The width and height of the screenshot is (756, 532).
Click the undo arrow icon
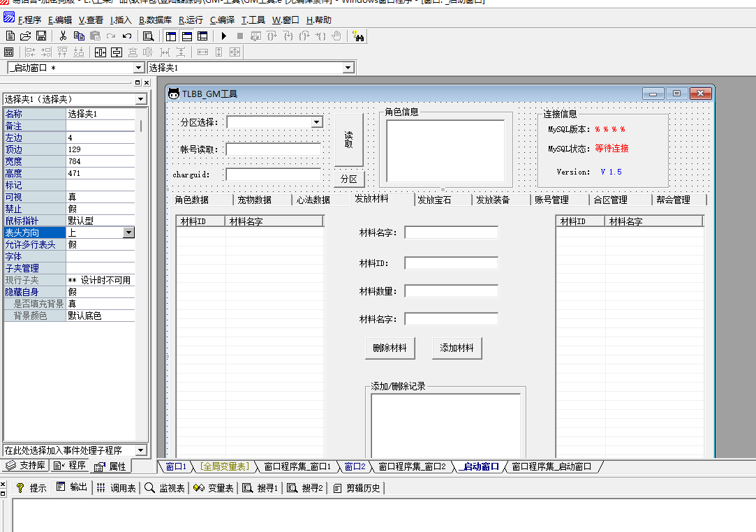tap(127, 36)
